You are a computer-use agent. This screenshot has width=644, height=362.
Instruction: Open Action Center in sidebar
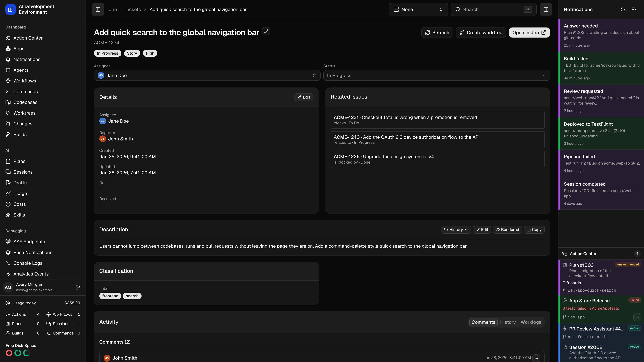43,38
